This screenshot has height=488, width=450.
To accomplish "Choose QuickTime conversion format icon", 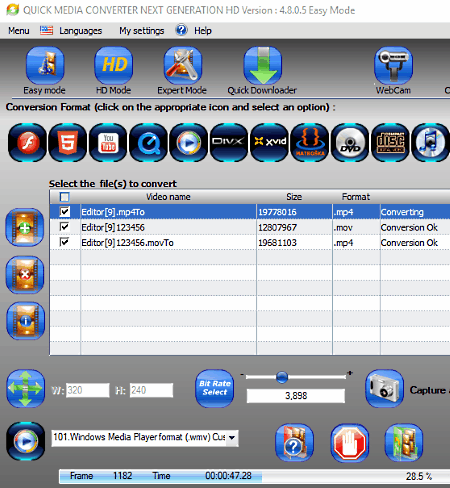I will pos(149,143).
